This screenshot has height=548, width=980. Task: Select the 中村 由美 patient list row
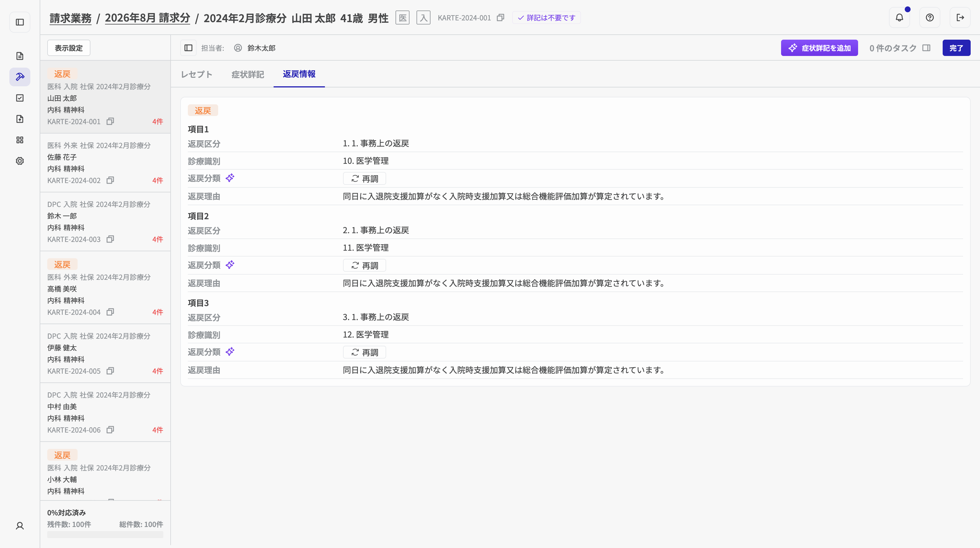click(105, 412)
